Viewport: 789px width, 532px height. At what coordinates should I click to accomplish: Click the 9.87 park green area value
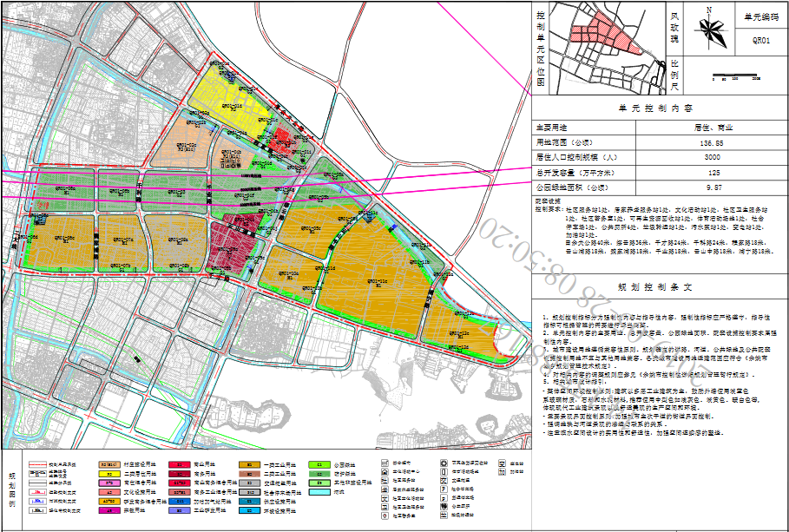tap(713, 187)
